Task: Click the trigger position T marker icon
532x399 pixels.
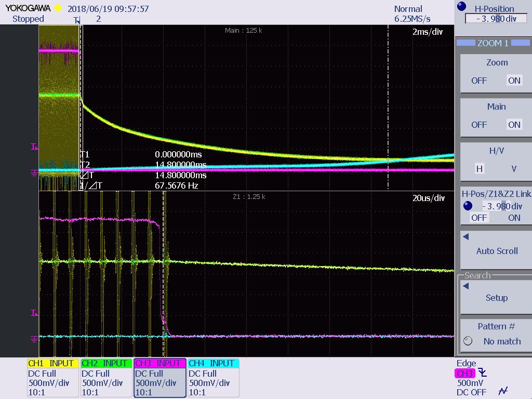Action: 77,20
